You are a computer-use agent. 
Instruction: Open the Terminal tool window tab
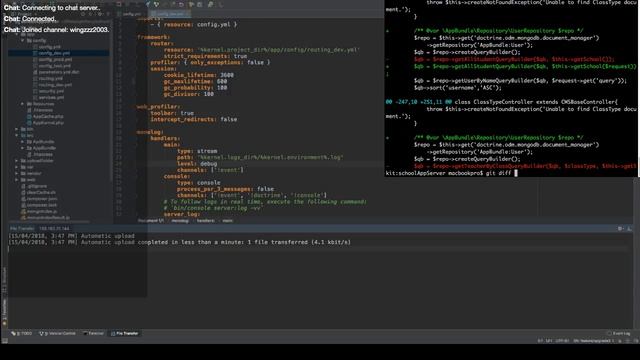(x=93, y=333)
